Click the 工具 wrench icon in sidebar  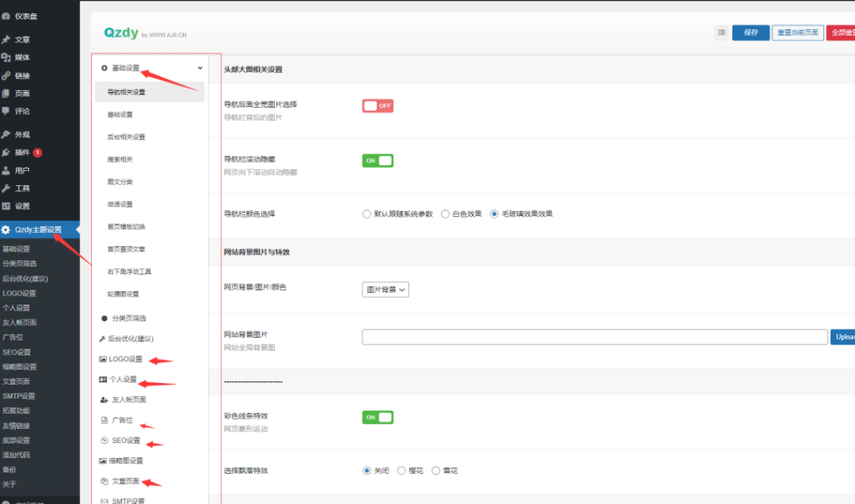pyautogui.click(x=7, y=189)
